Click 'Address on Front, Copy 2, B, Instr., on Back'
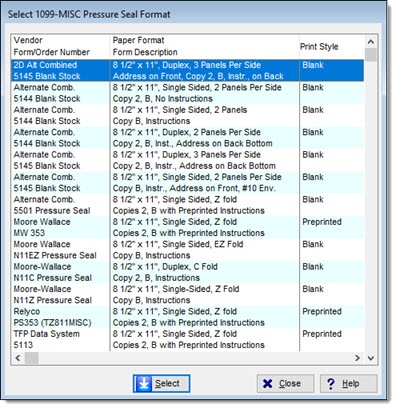 [198, 76]
